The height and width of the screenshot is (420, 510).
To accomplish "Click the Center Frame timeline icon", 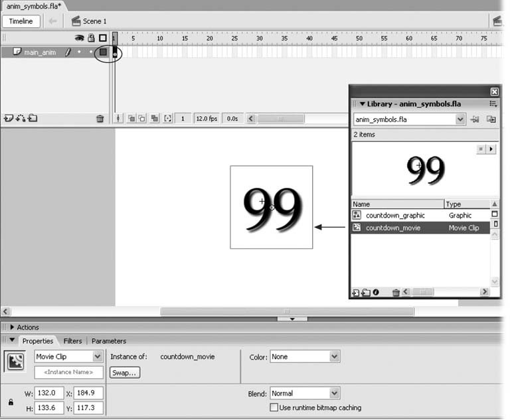I will 119,119.
